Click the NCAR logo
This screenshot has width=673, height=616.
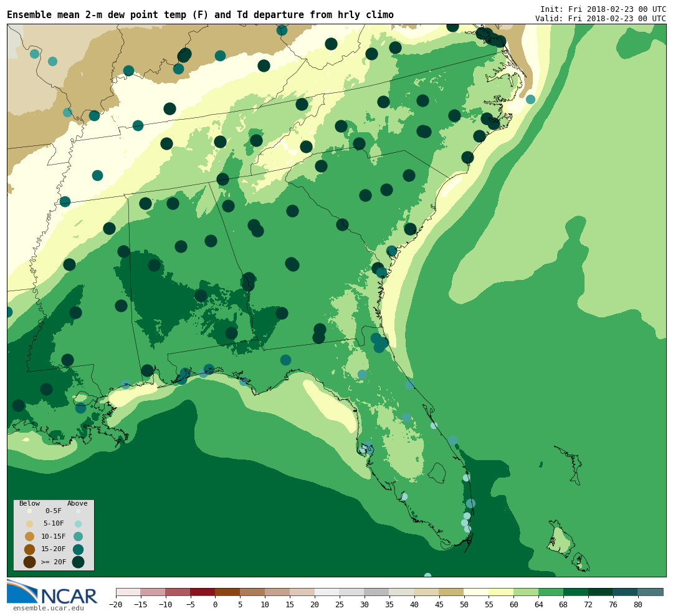[52, 592]
